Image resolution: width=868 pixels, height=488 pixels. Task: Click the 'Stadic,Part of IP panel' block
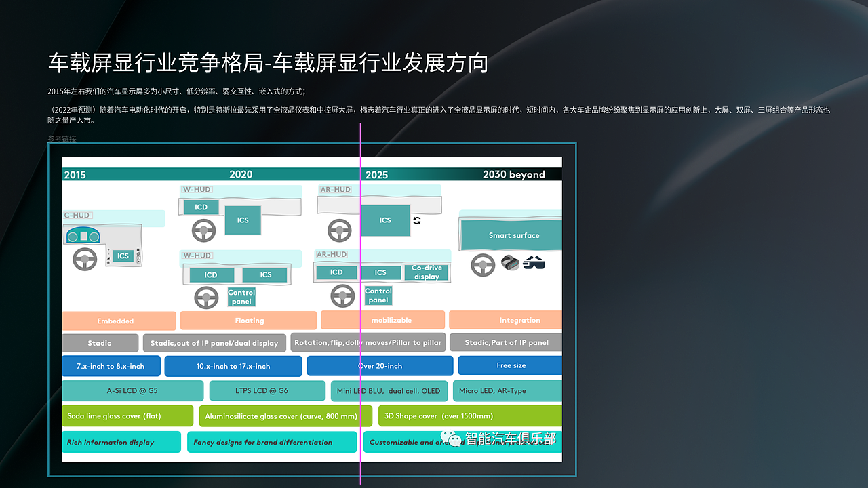point(505,342)
